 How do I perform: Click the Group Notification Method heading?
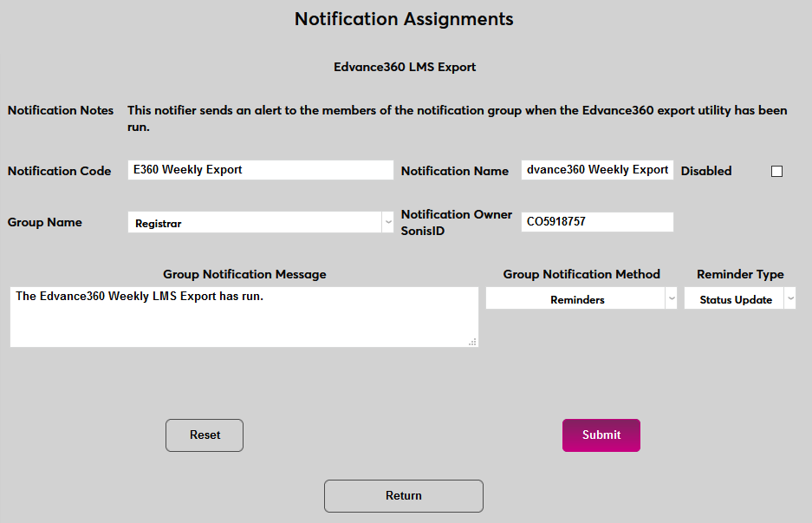pyautogui.click(x=581, y=274)
